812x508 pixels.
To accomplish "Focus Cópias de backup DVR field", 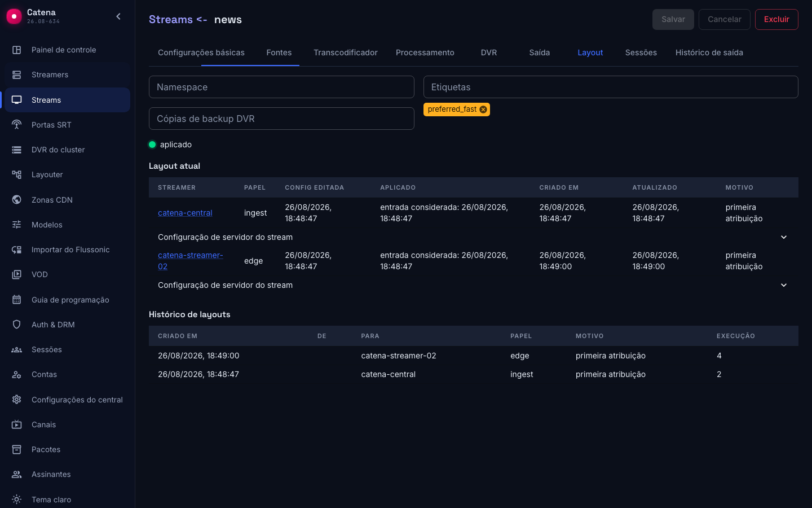I will click(281, 119).
